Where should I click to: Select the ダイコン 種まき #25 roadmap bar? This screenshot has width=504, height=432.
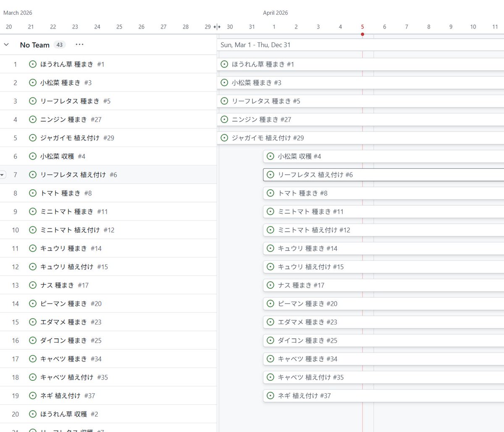coord(383,340)
